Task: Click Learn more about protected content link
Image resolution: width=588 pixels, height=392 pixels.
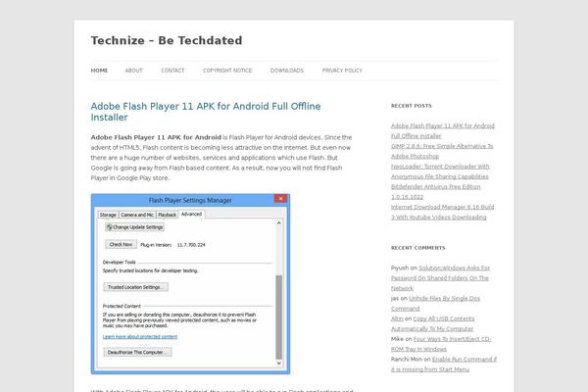Action: (140, 336)
